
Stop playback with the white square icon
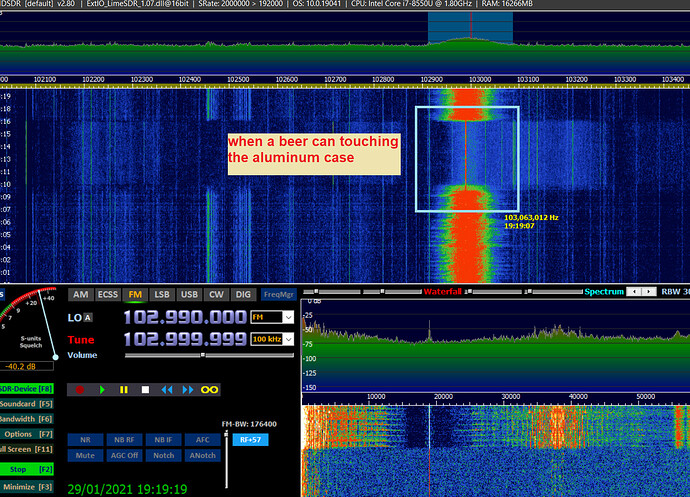click(145, 390)
